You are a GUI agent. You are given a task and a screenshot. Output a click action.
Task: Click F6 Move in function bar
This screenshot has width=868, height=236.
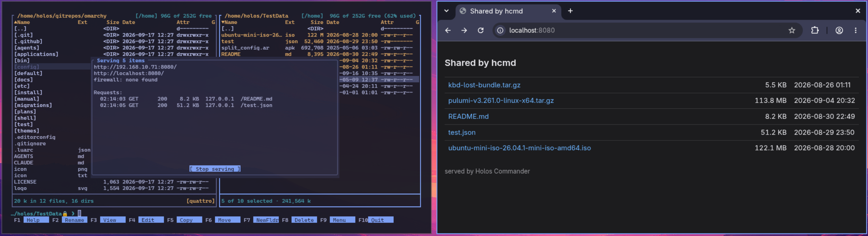pyautogui.click(x=222, y=220)
